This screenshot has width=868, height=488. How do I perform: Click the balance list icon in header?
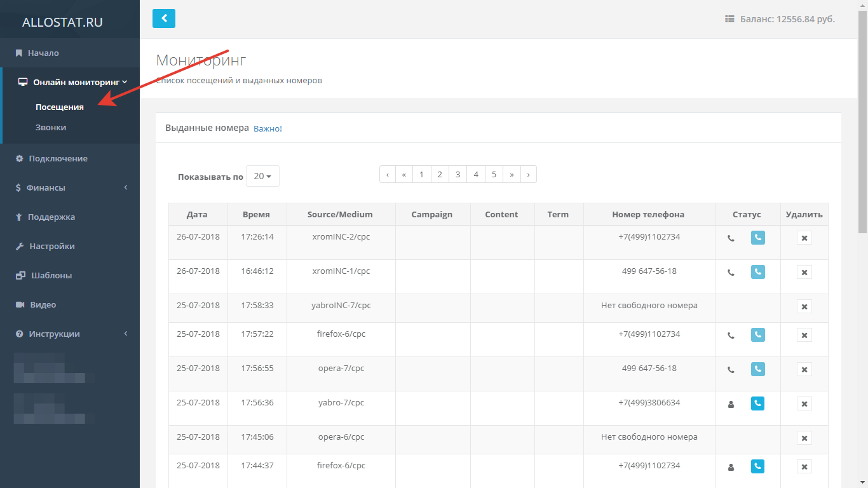tap(729, 19)
